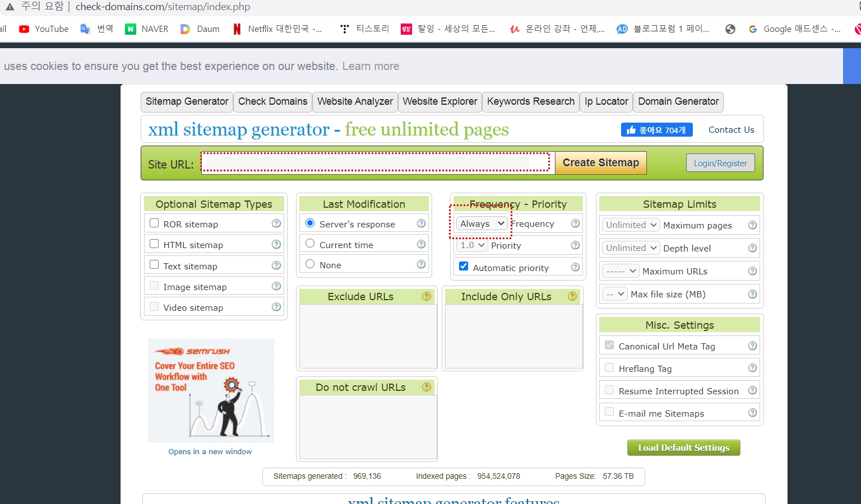Open the Priority dropdown showing 1.0

[x=472, y=245]
